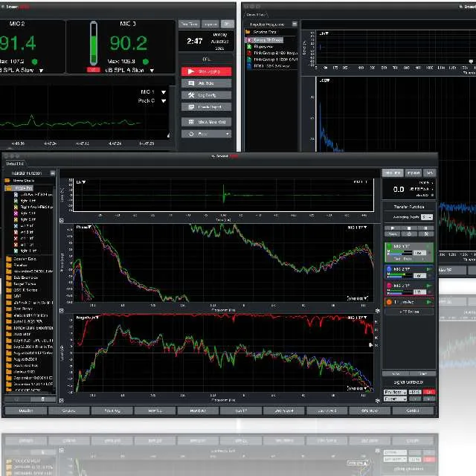The height and width of the screenshot is (476, 476).
Task: Open the MIC 3 dB SPL A Slow dropdown
Action: [x=152, y=71]
